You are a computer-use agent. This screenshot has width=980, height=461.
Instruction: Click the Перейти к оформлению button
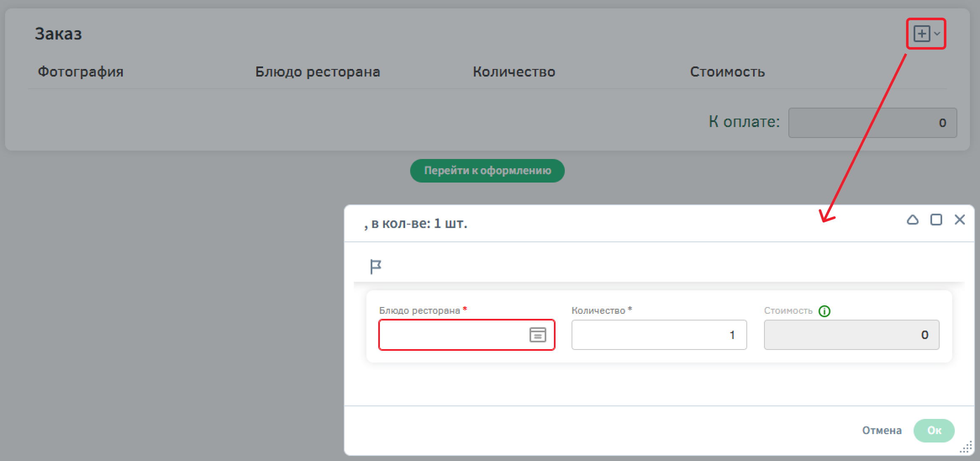pos(487,171)
